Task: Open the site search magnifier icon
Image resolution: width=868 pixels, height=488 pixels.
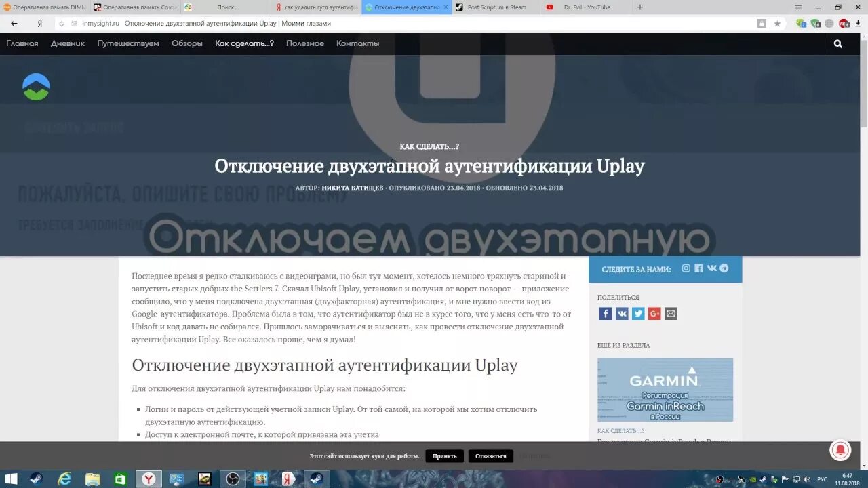Action: point(838,43)
